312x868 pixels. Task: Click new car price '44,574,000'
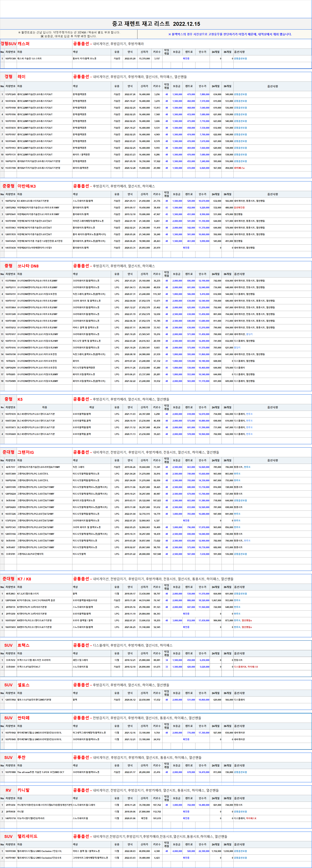pos(144,601)
